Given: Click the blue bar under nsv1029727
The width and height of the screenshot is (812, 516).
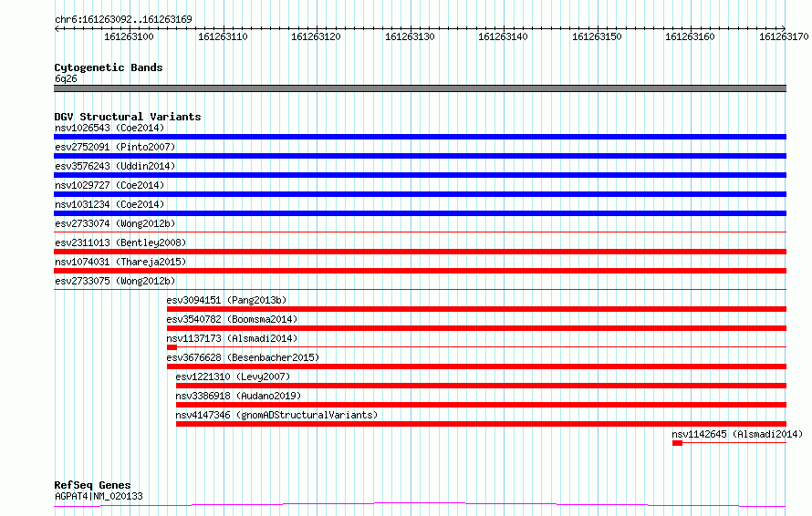Looking at the screenshot, I should coord(420,194).
